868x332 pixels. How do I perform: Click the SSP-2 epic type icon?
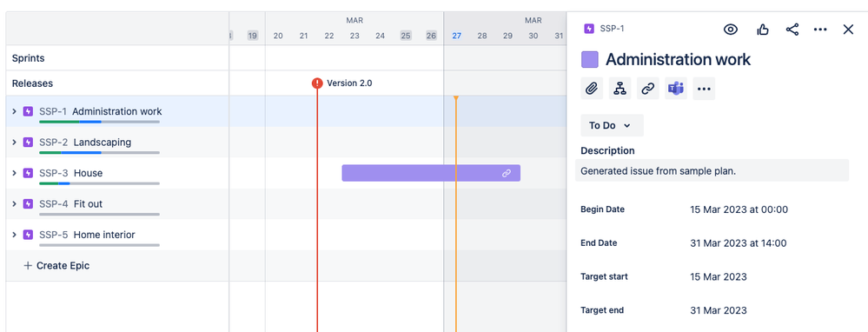click(x=28, y=143)
